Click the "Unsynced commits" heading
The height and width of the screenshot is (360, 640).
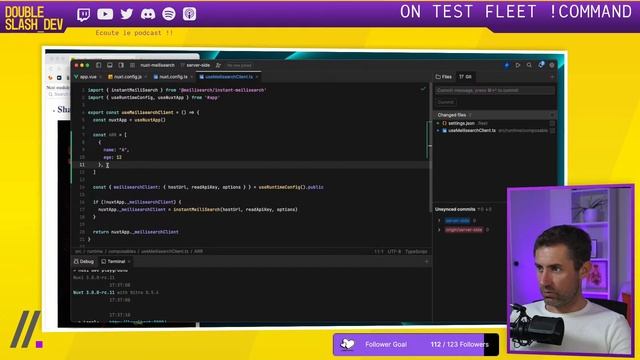(x=455, y=209)
